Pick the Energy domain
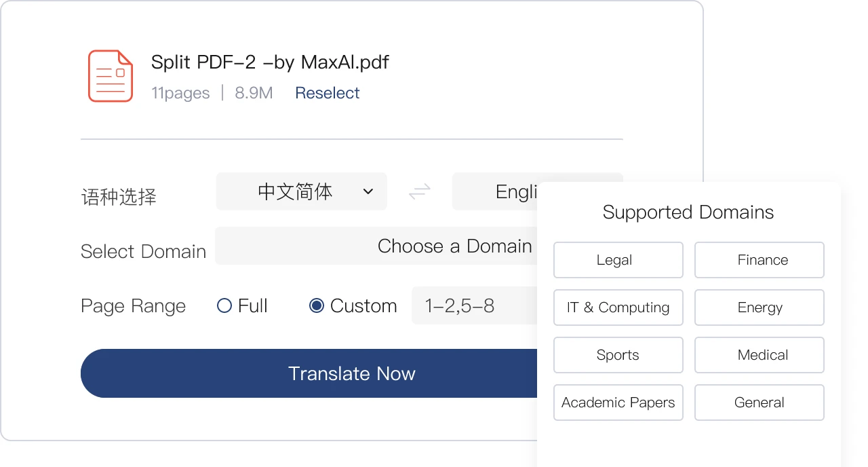868x467 pixels. 759,307
